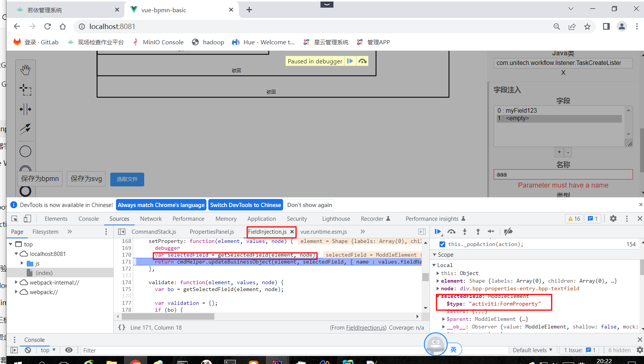Image resolution: width=644 pixels, height=364 pixels.
Task: Click the source editor horizontal scrollbar
Action: [168, 316]
